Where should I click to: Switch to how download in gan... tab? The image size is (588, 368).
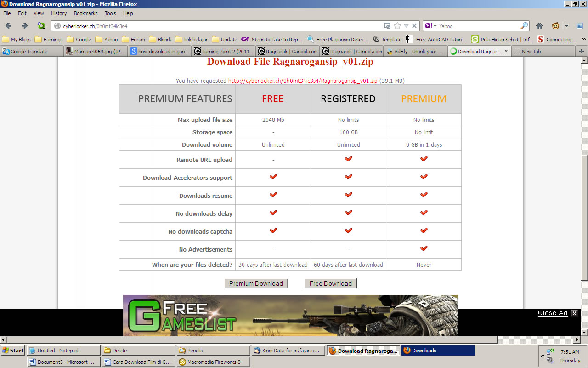pyautogui.click(x=159, y=52)
